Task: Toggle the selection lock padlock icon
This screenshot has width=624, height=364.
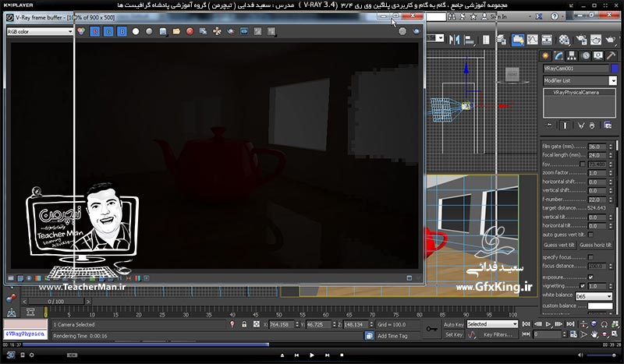Action: click(x=244, y=324)
